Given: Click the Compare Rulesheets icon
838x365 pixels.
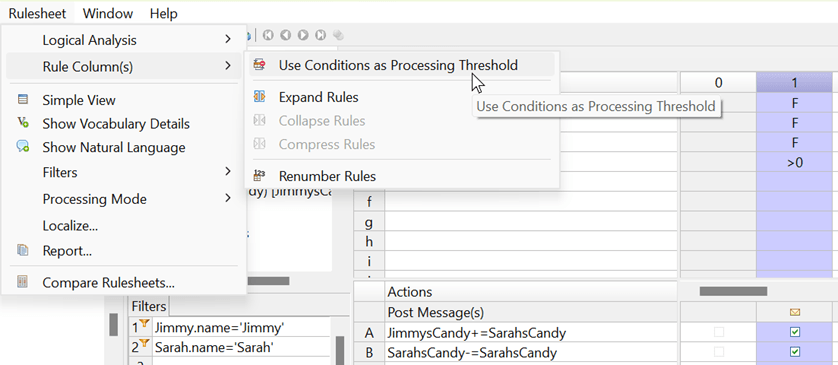Looking at the screenshot, I should pyautogui.click(x=22, y=282).
